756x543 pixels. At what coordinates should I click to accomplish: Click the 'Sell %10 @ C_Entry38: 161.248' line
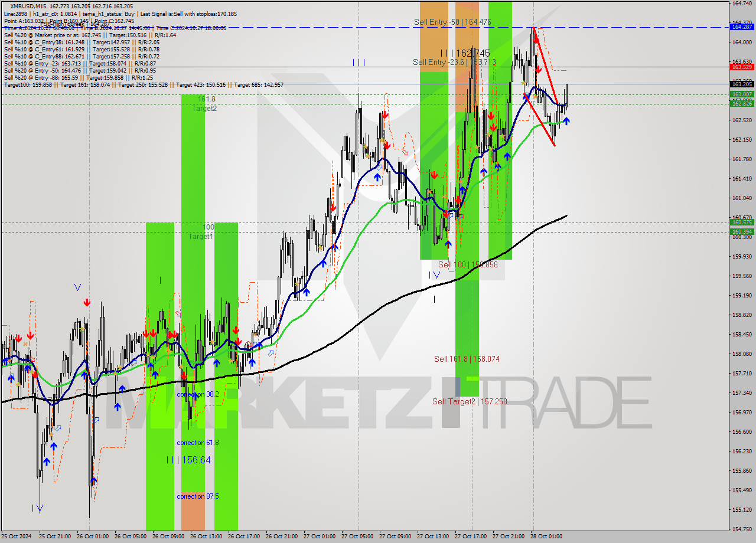[x=82, y=42]
